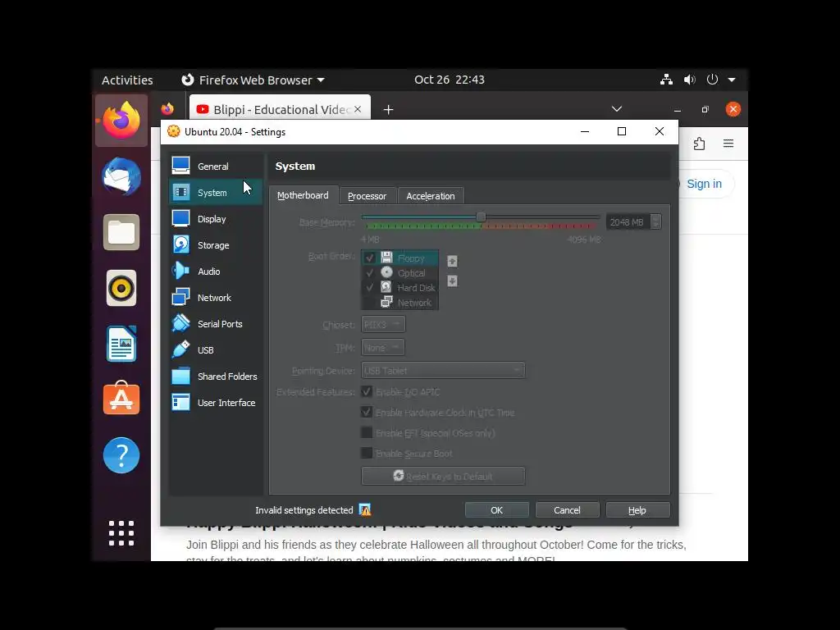
Task: Open Activities overview
Action: (127, 80)
